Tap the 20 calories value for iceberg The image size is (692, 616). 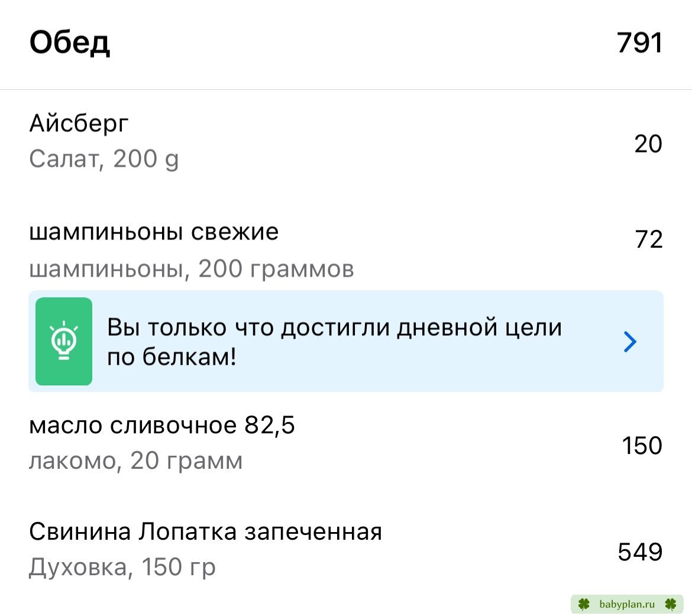[x=648, y=144]
